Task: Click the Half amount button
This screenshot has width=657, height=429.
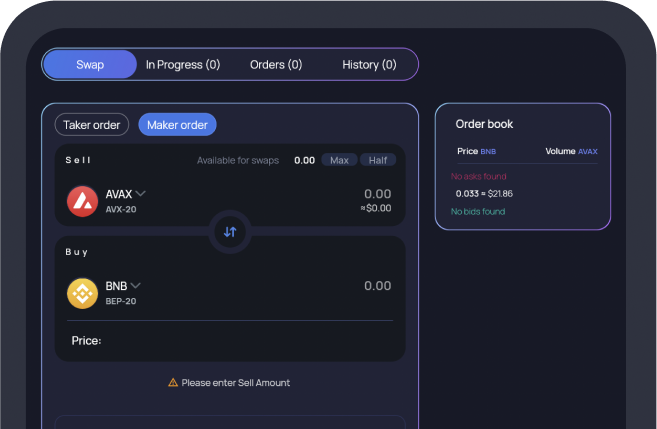Action: (378, 160)
